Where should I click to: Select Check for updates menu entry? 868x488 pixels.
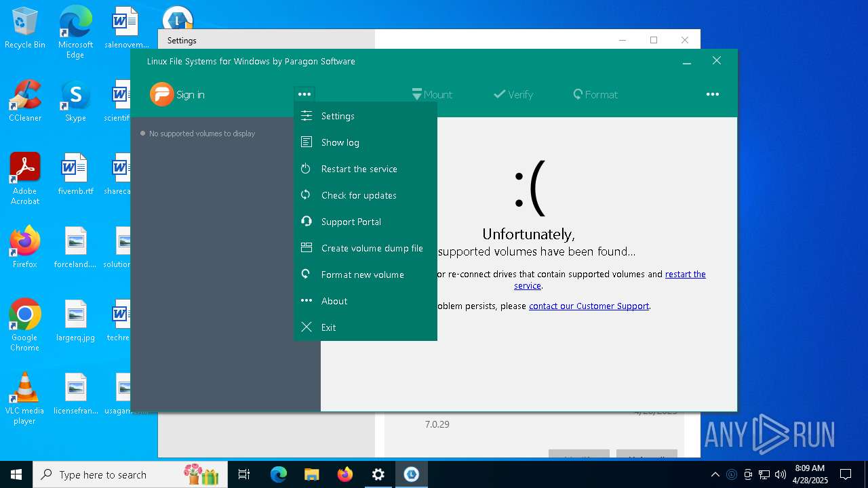click(366, 195)
